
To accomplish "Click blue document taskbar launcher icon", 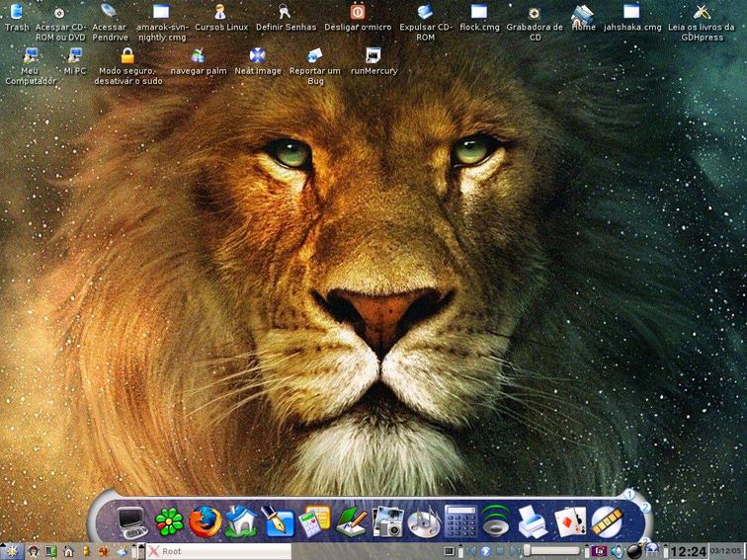I will [122, 551].
